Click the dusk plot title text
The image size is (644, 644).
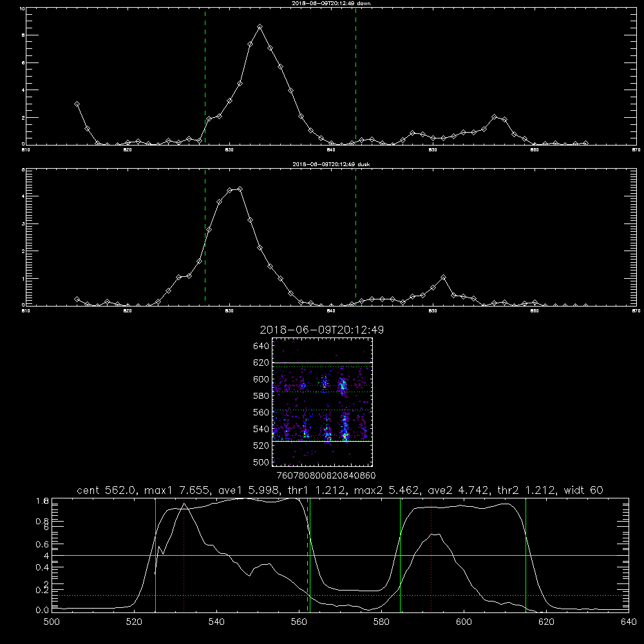331,164
